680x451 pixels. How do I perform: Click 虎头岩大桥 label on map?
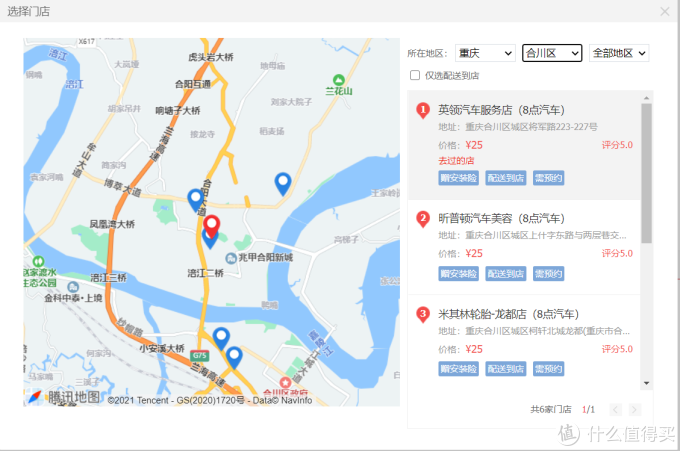(x=211, y=57)
